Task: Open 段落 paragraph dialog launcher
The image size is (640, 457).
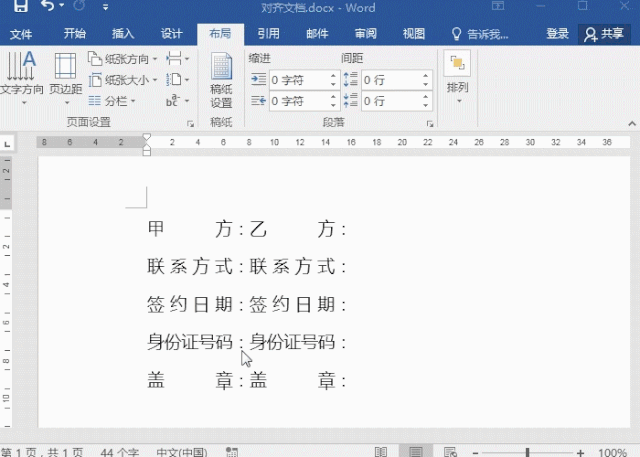Action: (x=430, y=124)
